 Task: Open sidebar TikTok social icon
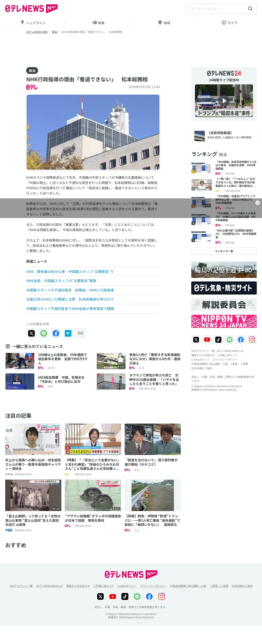(218, 339)
